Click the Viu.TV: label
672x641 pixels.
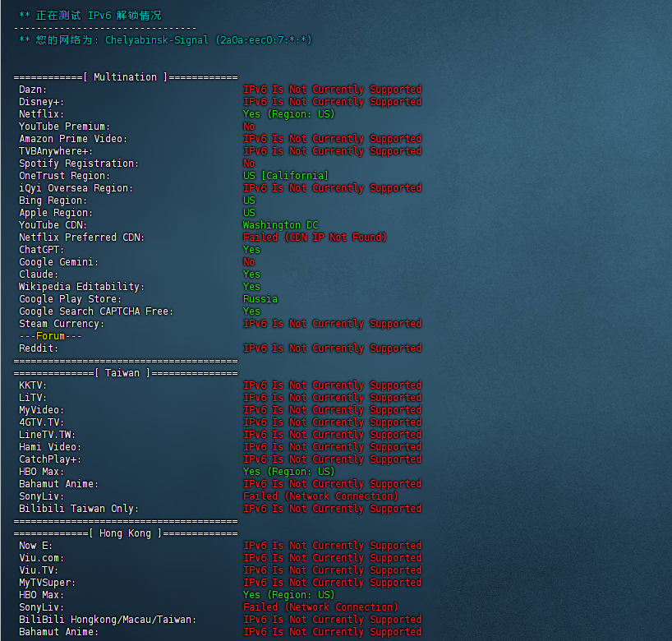coord(39,570)
